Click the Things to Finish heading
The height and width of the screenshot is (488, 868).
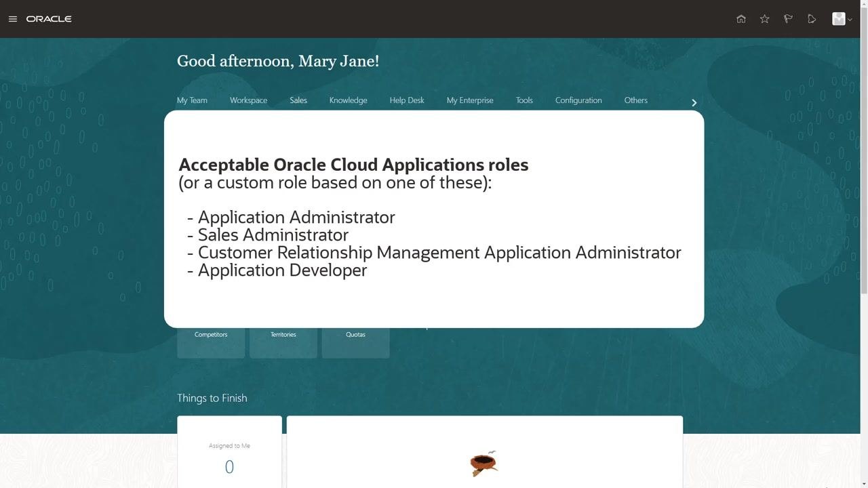pyautogui.click(x=212, y=398)
